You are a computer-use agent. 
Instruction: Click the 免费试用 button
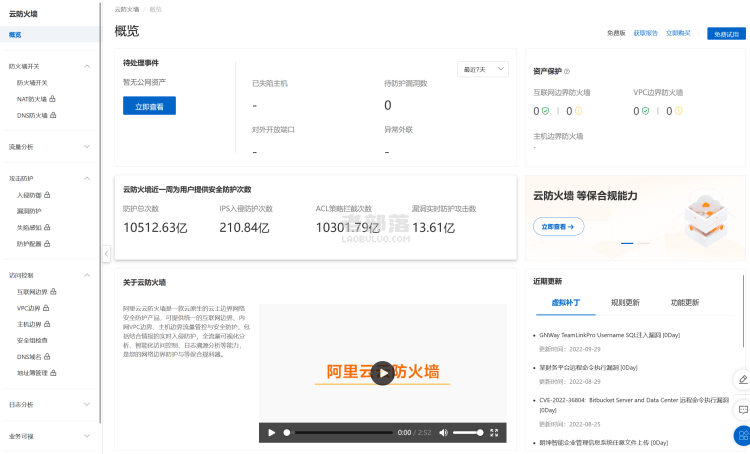pyautogui.click(x=726, y=33)
